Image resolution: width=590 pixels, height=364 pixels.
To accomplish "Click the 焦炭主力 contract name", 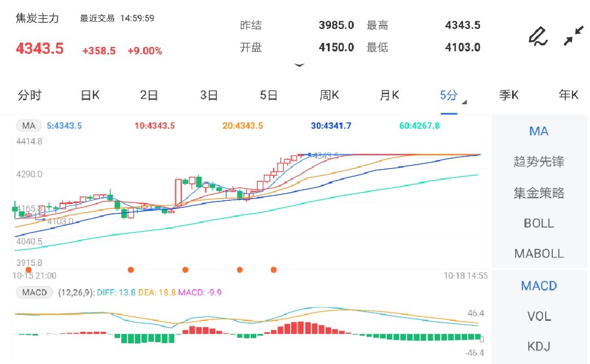I will point(37,18).
